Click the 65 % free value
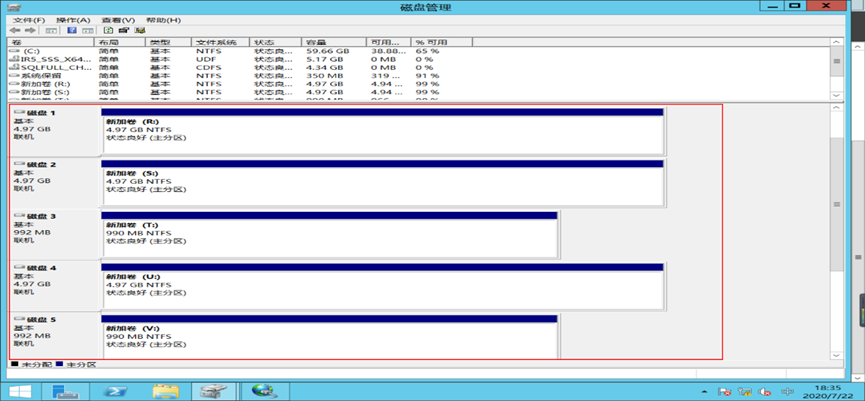This screenshot has height=401, width=865. coord(428,51)
